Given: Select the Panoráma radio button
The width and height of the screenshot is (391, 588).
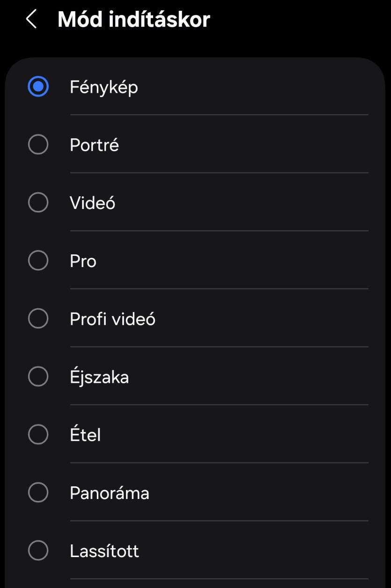Looking at the screenshot, I should 38,493.
